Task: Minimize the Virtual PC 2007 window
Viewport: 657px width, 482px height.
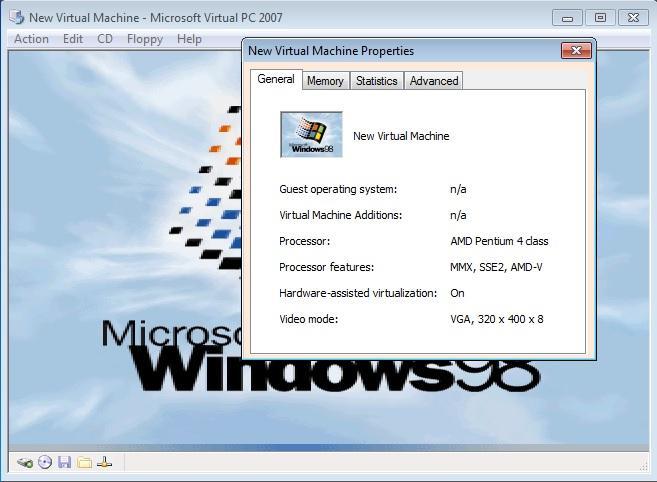Action: click(x=567, y=18)
